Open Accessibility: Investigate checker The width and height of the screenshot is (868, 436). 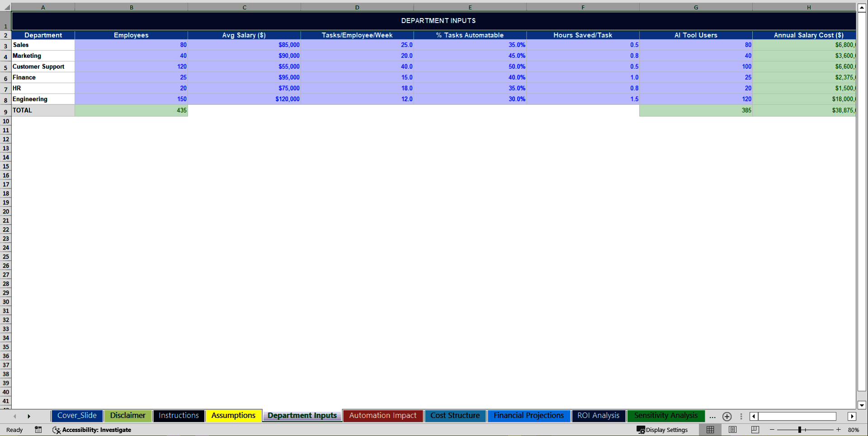pos(92,430)
